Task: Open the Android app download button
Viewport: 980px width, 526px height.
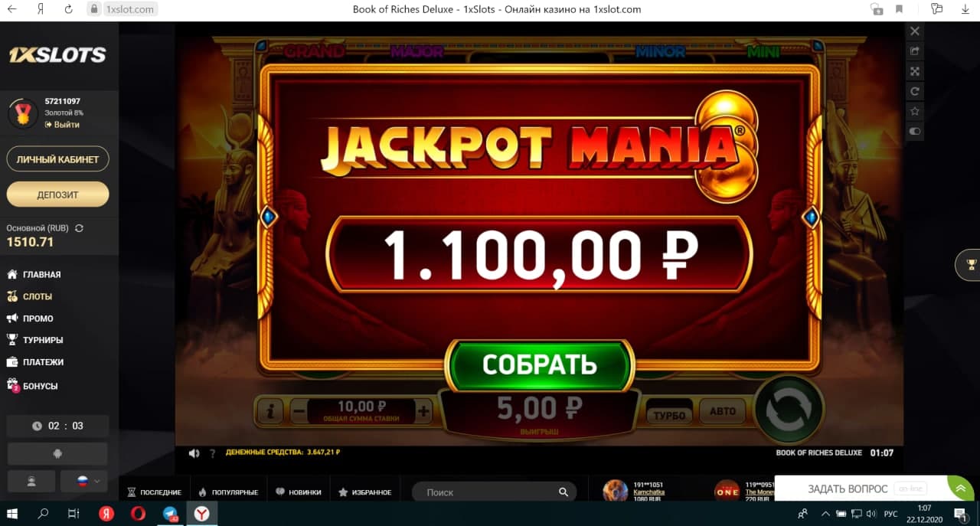Action: 57,453
